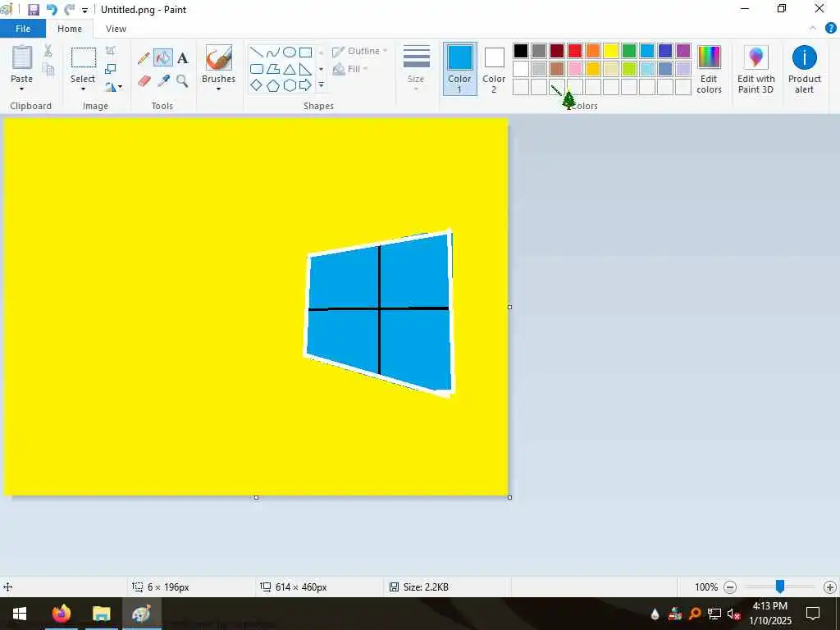Pick the red color swatch
This screenshot has width=840, height=630.
point(575,51)
